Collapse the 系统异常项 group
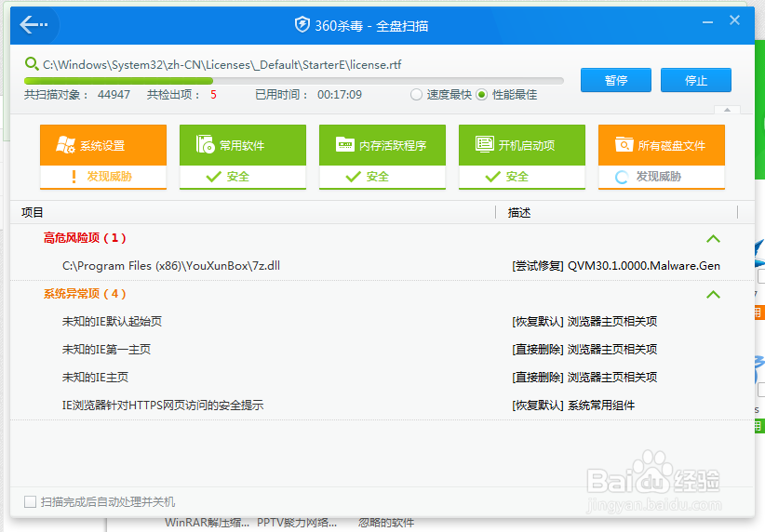The height and width of the screenshot is (532, 765). 713,295
